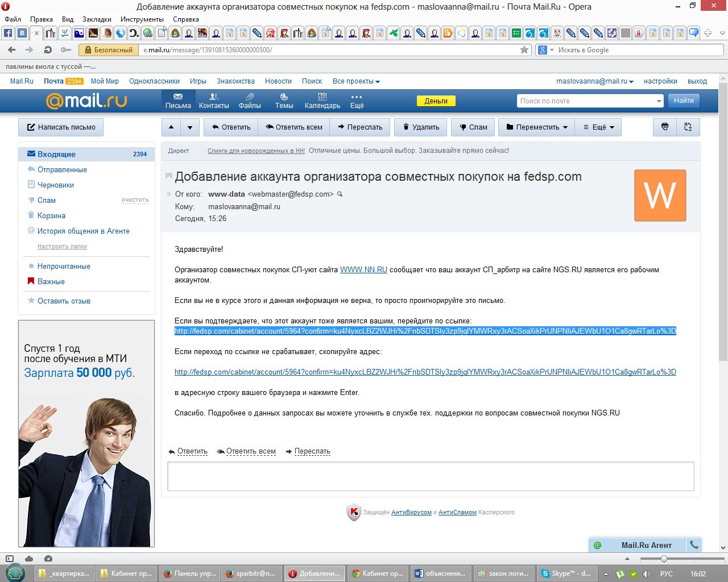Expand Переместить dropdown
The height and width of the screenshot is (582, 728).
click(537, 127)
